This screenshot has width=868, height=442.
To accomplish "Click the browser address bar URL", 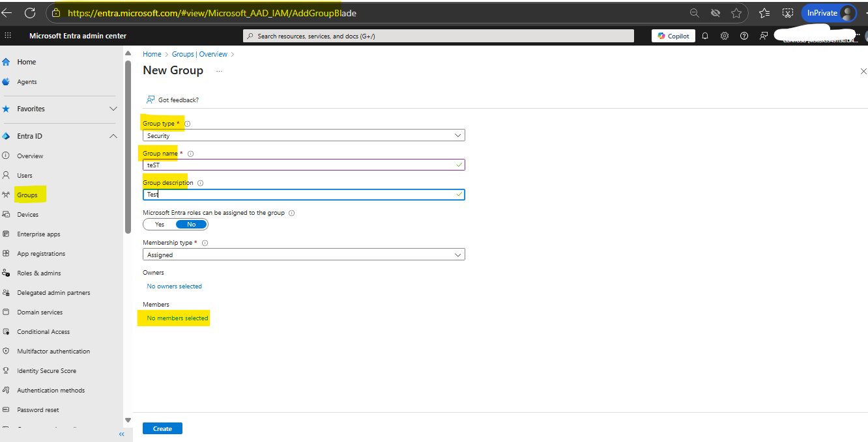I will tap(212, 13).
